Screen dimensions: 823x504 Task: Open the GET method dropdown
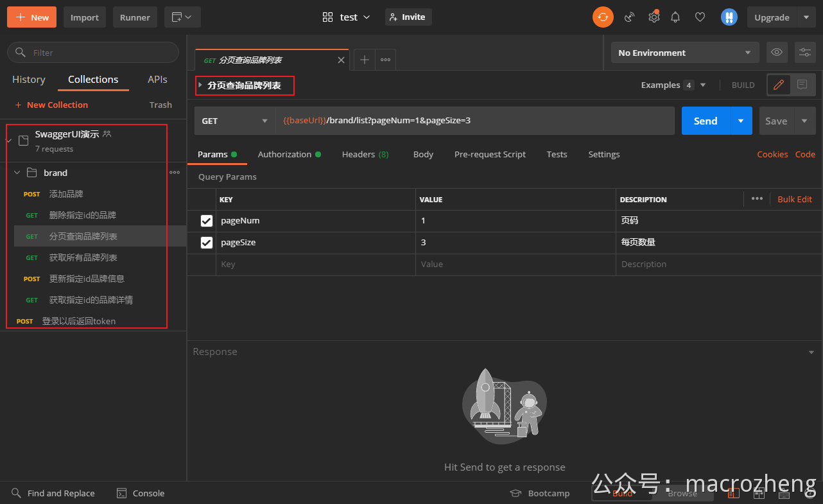click(234, 121)
